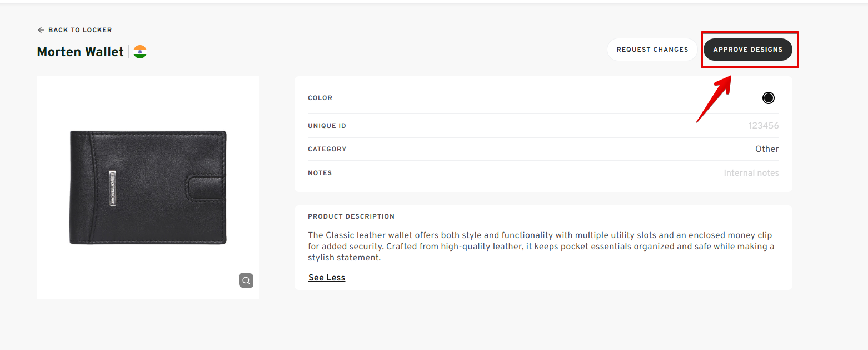This screenshot has width=868, height=350.
Task: Click the NOTES row label
Action: click(x=320, y=173)
